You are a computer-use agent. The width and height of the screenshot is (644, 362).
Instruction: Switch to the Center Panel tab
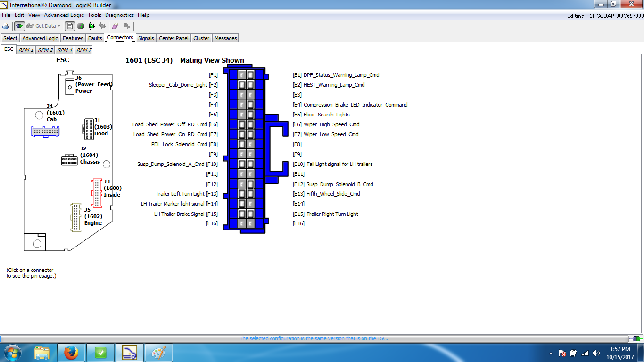point(173,38)
